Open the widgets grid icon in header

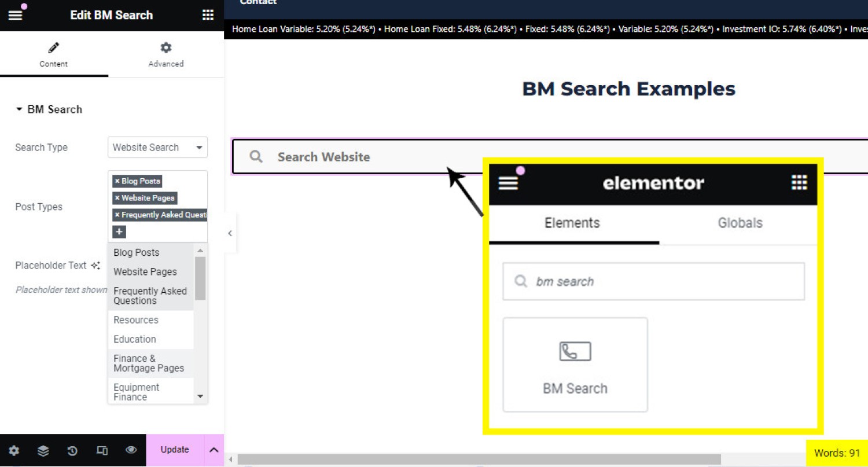click(x=208, y=16)
